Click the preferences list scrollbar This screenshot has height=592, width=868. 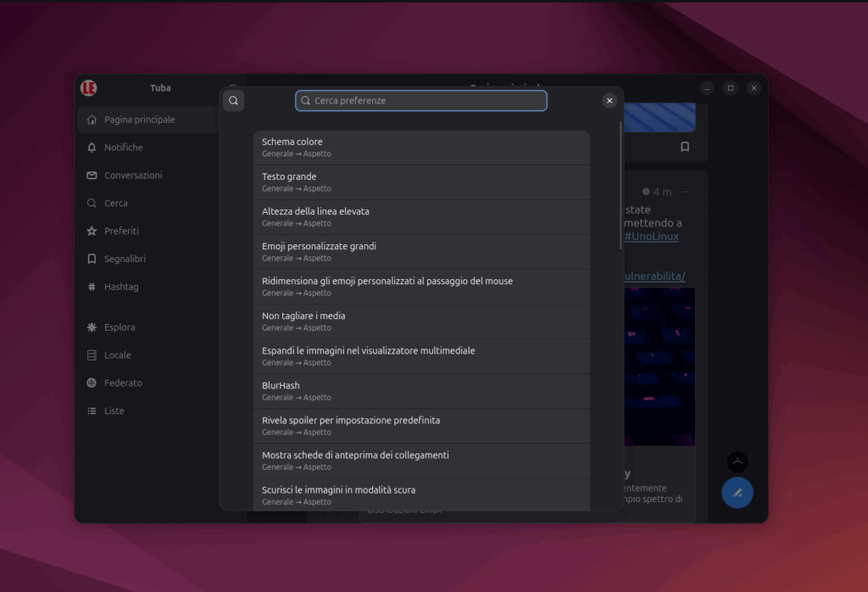(620, 187)
